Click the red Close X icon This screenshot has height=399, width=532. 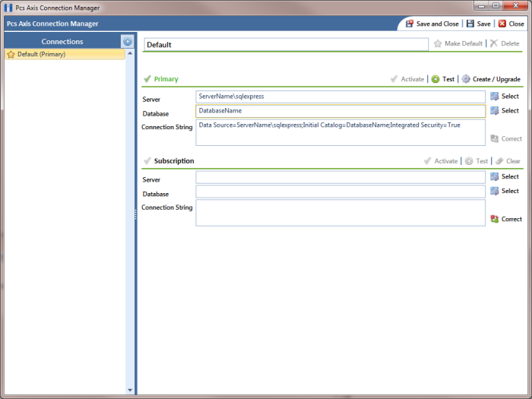click(502, 24)
